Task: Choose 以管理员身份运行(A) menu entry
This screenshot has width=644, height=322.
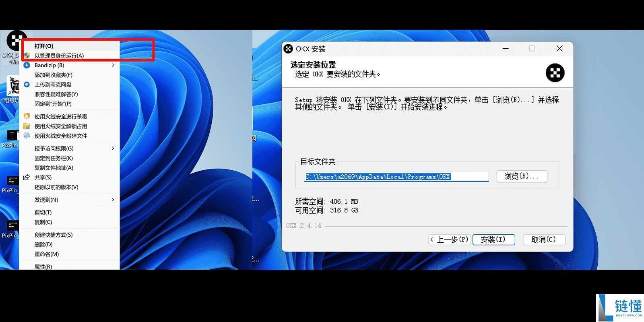Action: 59,56
